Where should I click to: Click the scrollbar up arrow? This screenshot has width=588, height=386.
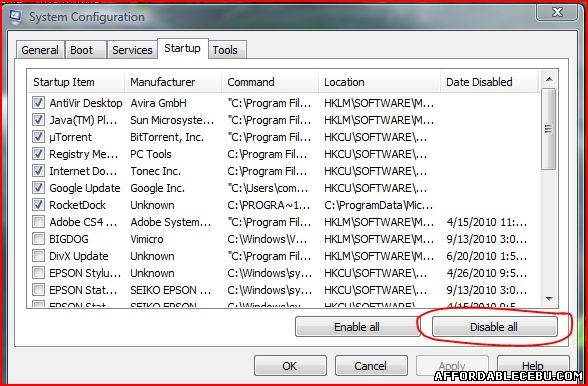click(x=549, y=80)
